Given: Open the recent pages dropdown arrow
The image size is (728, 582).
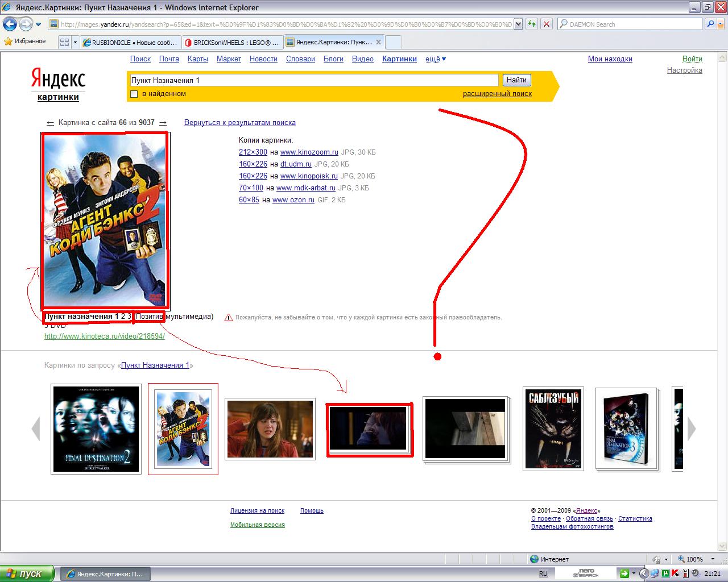Looking at the screenshot, I should 38,24.
